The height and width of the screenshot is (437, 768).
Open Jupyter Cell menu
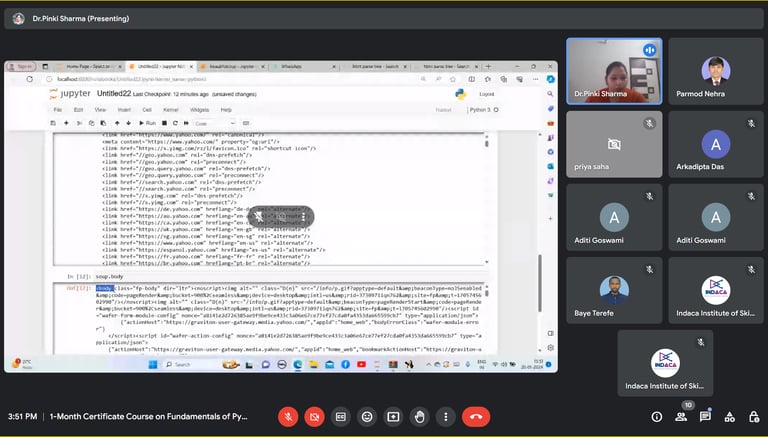tap(147, 110)
